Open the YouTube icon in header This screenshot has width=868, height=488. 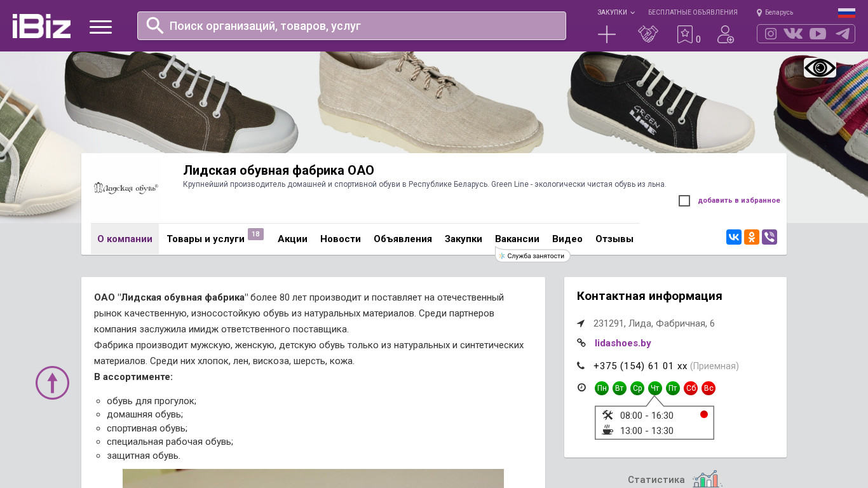pos(818,34)
